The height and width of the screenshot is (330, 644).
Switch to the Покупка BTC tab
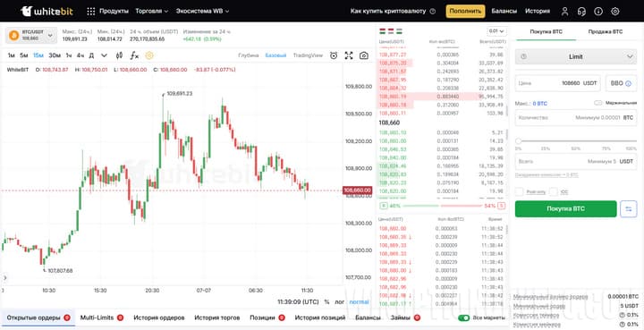point(546,31)
